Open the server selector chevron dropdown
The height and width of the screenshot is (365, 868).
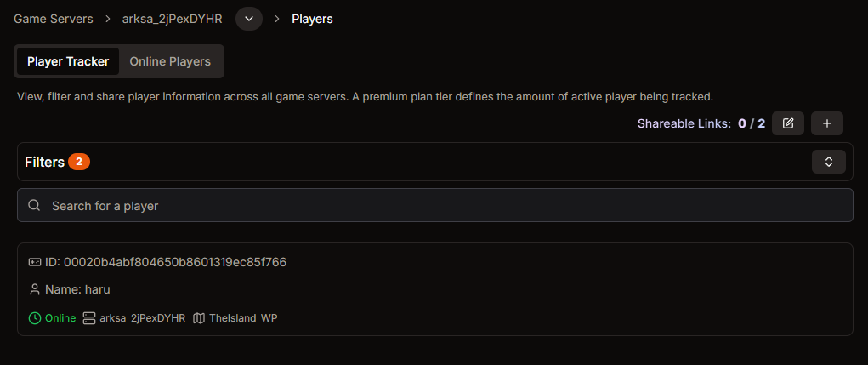[249, 19]
